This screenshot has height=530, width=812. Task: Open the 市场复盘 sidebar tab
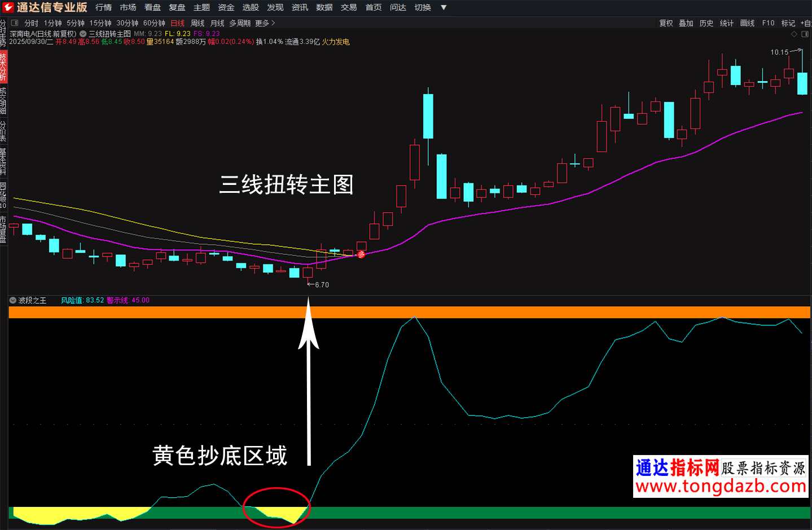point(3,229)
